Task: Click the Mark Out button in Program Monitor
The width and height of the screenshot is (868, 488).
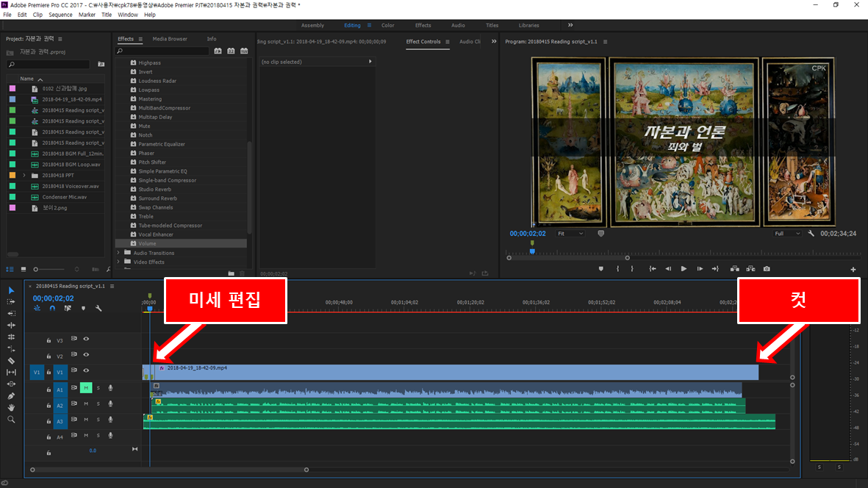Action: (x=632, y=269)
